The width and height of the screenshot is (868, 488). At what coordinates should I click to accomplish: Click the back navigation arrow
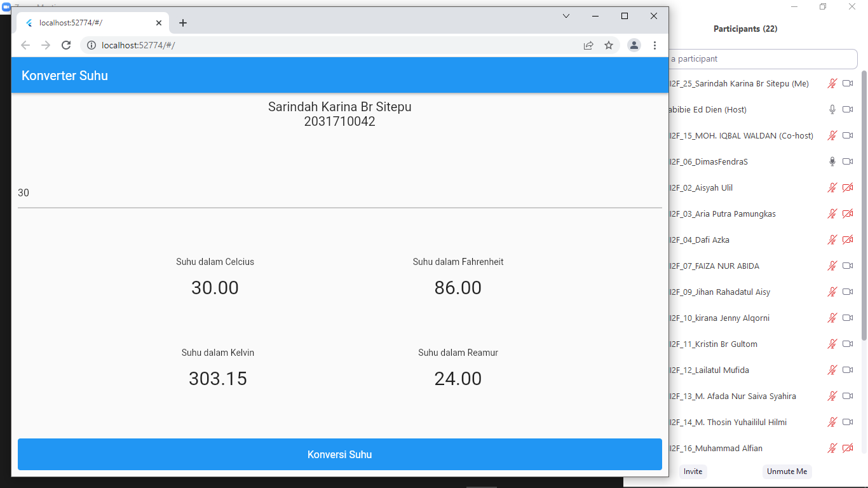25,45
